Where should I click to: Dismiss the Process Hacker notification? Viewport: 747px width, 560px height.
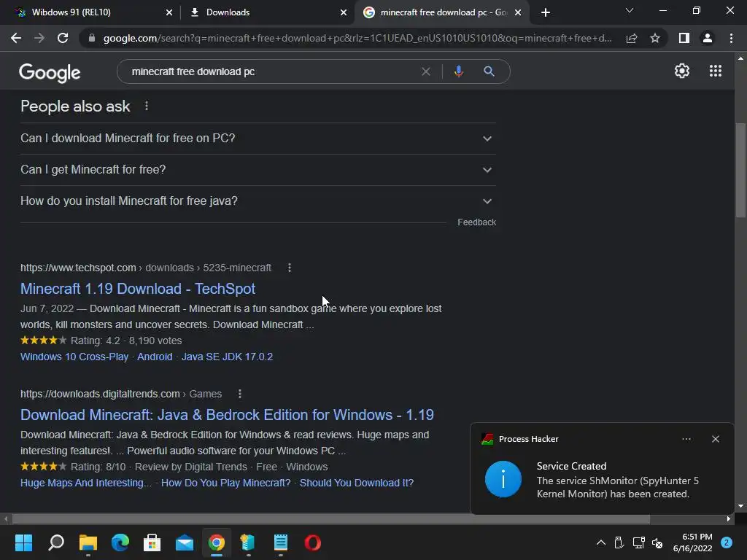click(x=716, y=439)
